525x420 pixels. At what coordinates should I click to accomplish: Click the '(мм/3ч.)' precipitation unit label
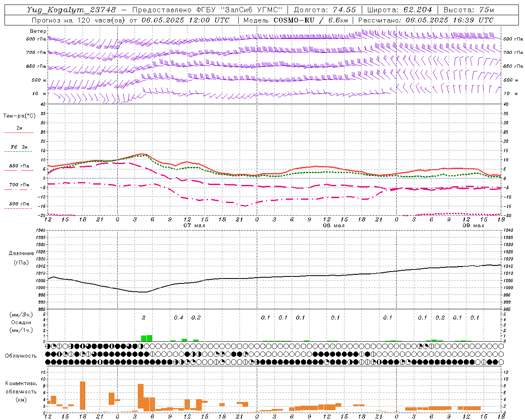pos(21,315)
